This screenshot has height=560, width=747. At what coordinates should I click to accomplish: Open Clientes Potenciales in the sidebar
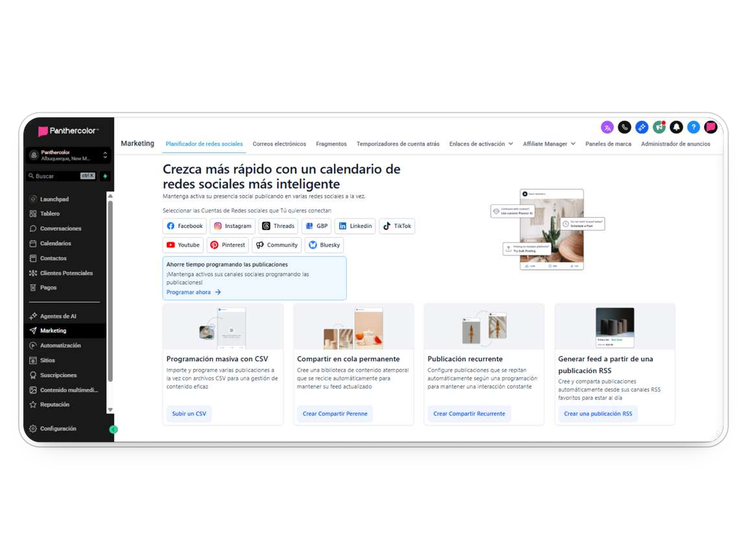[66, 273]
